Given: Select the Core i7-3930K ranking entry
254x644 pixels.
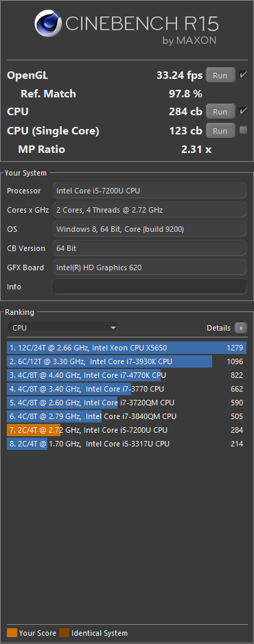Looking at the screenshot, I should pyautogui.click(x=126, y=361).
